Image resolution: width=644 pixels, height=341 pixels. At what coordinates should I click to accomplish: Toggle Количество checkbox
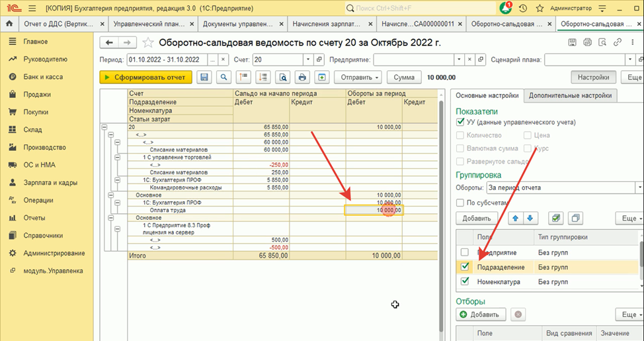[x=460, y=135]
